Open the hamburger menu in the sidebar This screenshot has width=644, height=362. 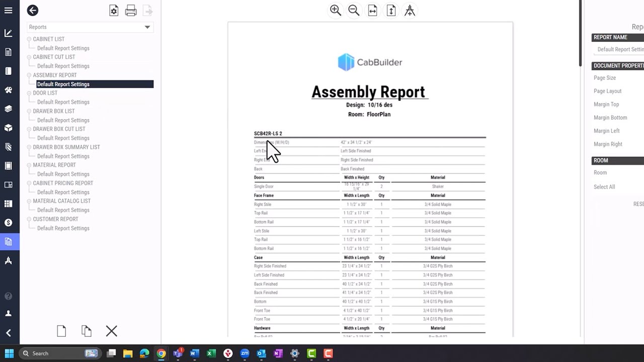pyautogui.click(x=8, y=10)
